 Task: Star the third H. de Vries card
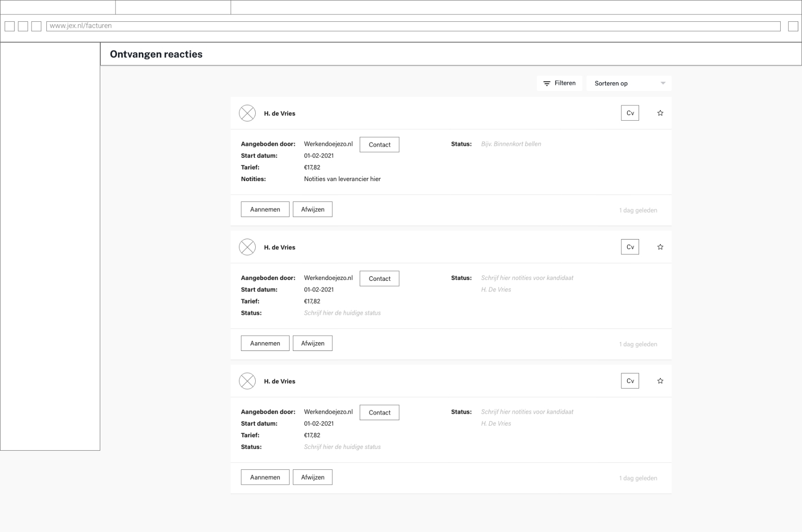point(660,381)
